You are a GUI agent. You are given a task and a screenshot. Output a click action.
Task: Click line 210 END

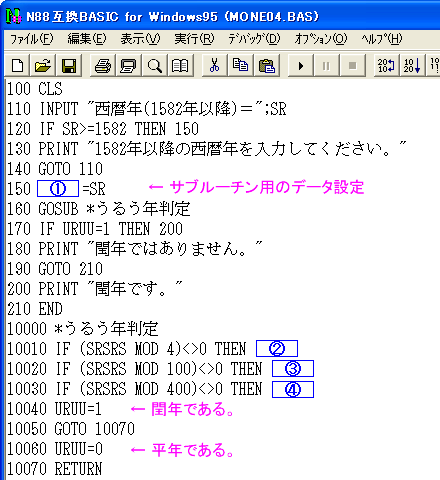tap(35, 309)
